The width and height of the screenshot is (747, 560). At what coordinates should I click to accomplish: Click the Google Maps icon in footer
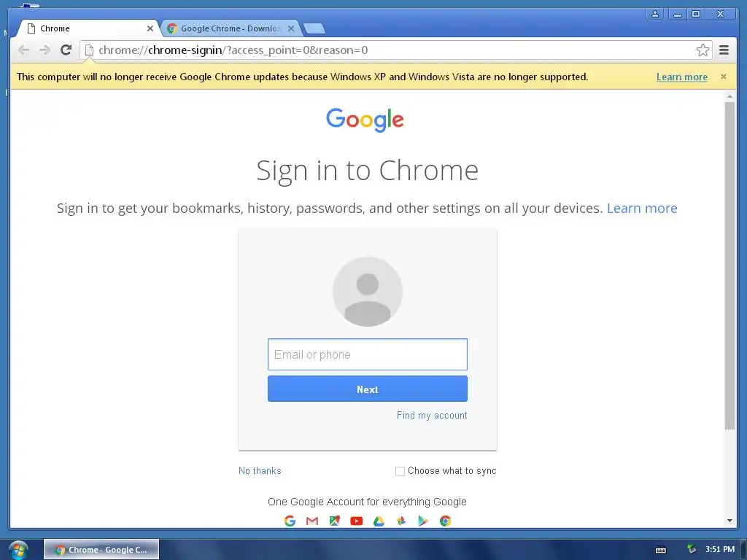tap(334, 521)
